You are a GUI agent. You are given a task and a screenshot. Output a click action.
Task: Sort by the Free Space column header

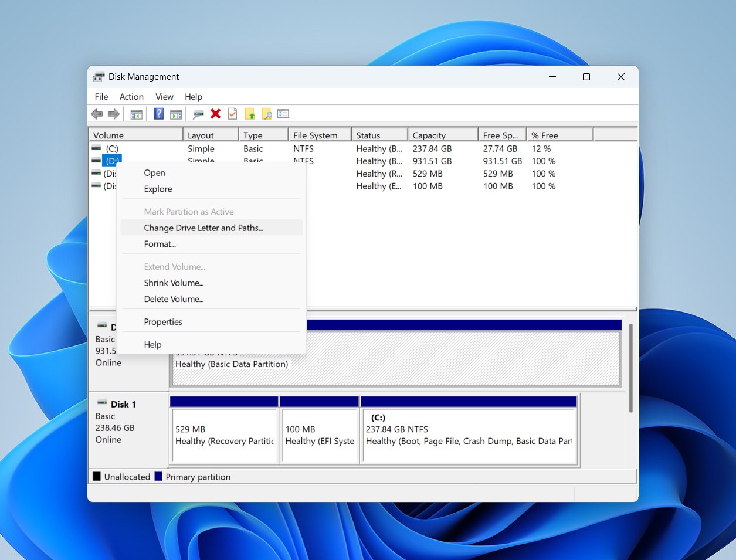503,135
